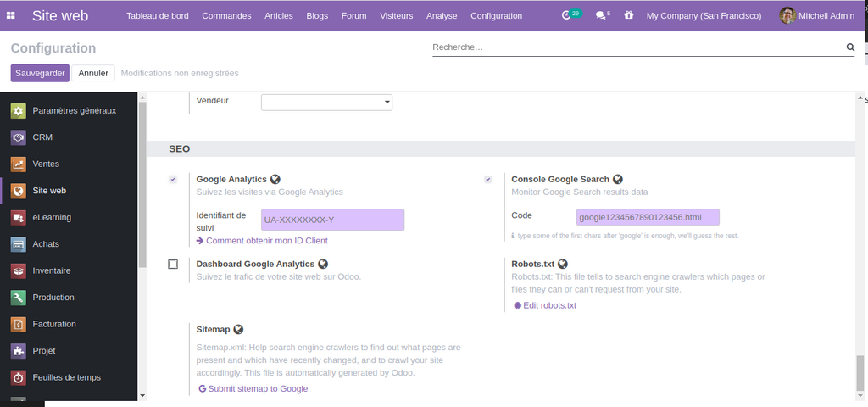Open the eLearning sidebar icon
868x407 pixels.
19,218
